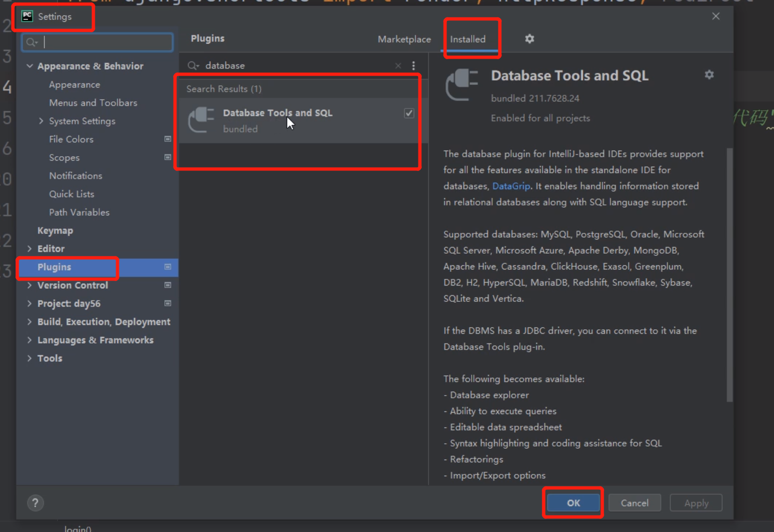Click the Scopes project-level icon
The image size is (774, 532).
click(168, 157)
